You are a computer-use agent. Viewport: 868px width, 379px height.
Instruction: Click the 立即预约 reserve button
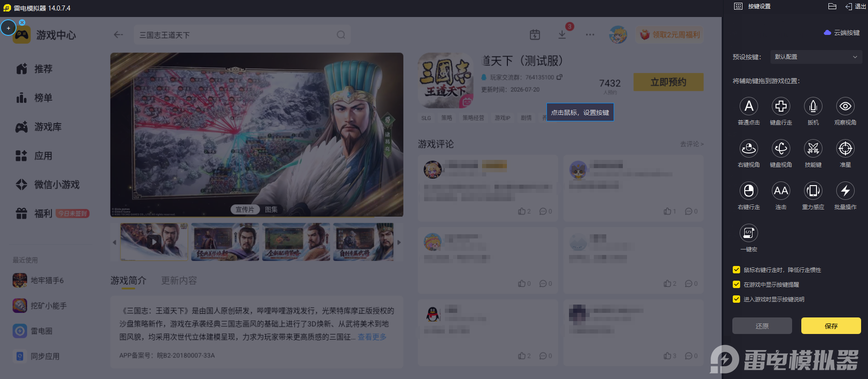(x=668, y=82)
